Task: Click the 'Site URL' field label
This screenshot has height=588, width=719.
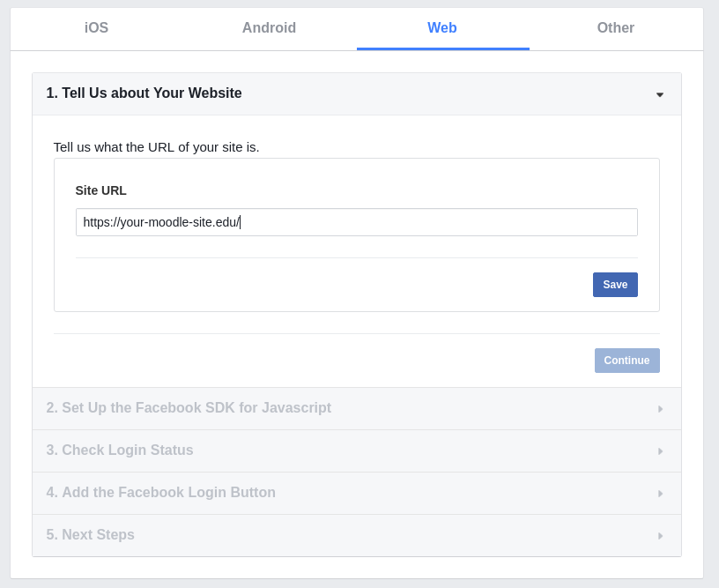Action: [101, 190]
